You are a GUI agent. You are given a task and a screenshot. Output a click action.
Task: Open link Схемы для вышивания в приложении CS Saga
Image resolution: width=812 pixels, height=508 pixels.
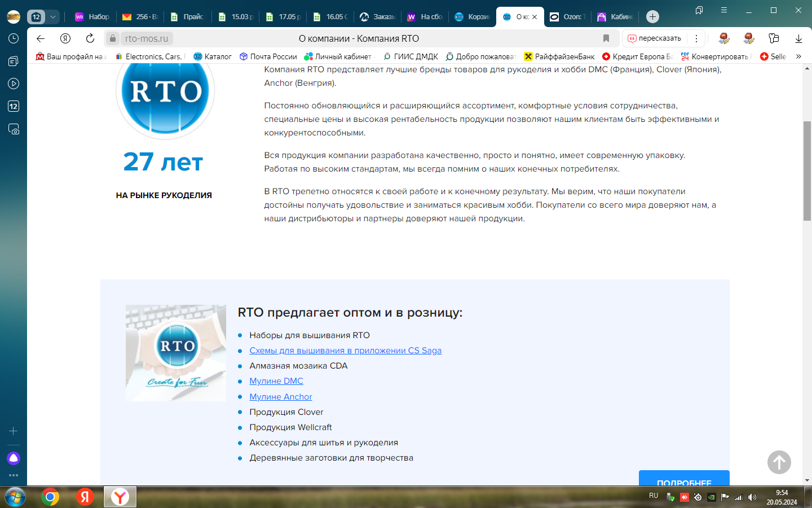(345, 351)
